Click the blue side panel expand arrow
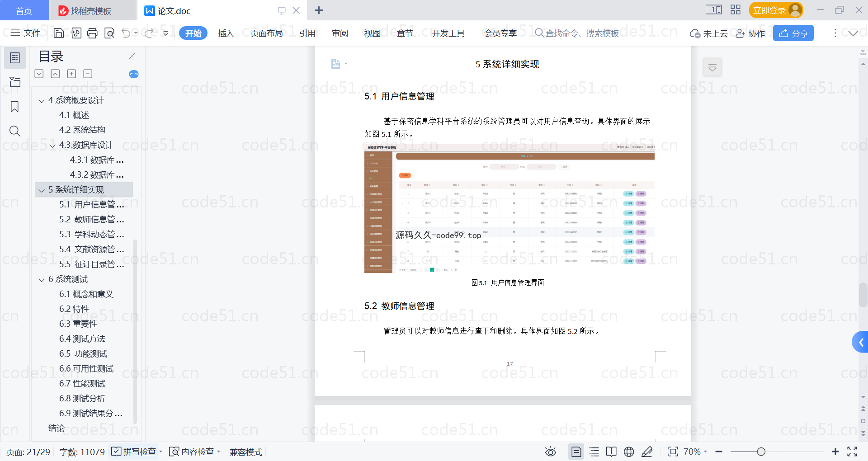The image size is (868, 461). [x=860, y=343]
